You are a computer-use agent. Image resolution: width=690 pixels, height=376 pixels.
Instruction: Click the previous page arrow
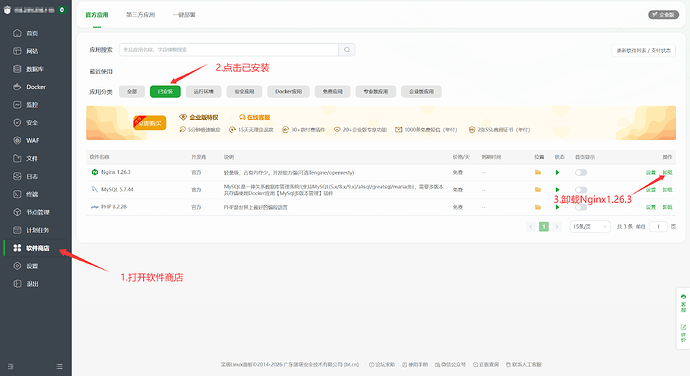[x=531, y=227]
